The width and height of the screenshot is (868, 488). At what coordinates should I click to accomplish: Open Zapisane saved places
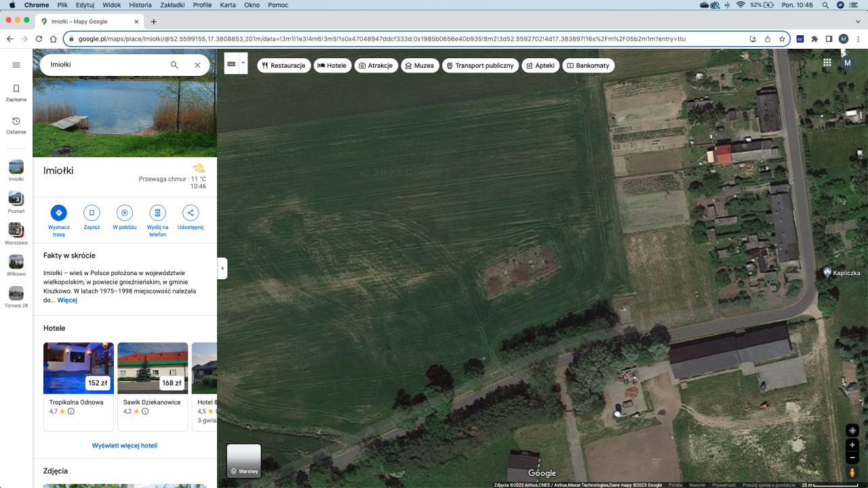click(16, 93)
